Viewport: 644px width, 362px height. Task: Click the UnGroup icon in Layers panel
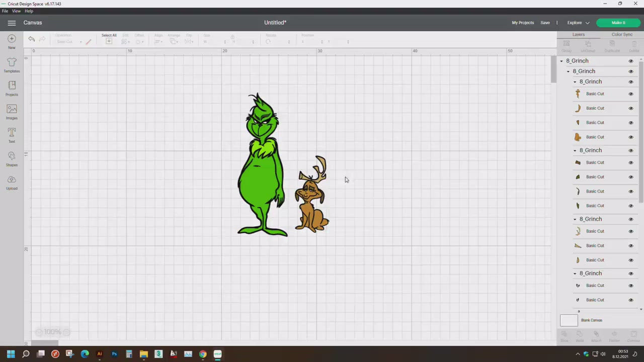(x=588, y=44)
